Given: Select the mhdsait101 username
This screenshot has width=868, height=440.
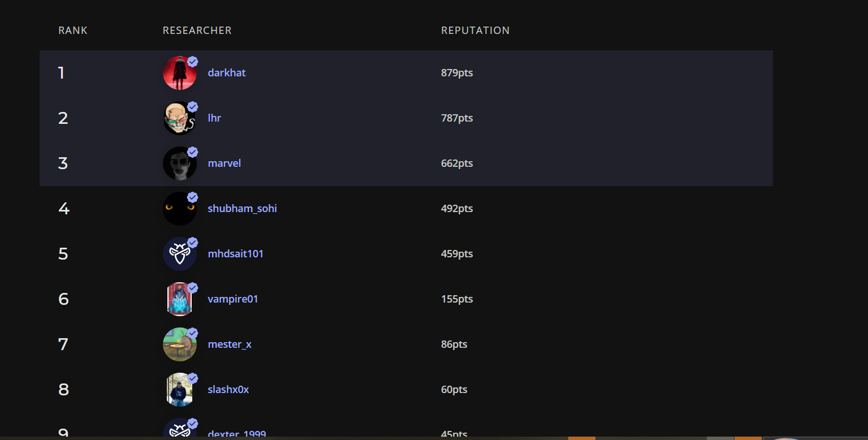Looking at the screenshot, I should pyautogui.click(x=236, y=254).
